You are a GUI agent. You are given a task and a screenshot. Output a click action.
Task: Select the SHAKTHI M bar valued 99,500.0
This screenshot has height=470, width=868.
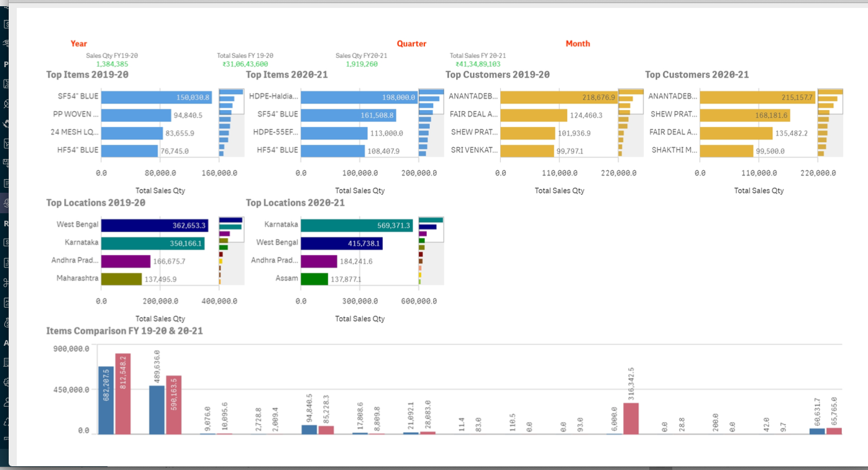point(726,151)
